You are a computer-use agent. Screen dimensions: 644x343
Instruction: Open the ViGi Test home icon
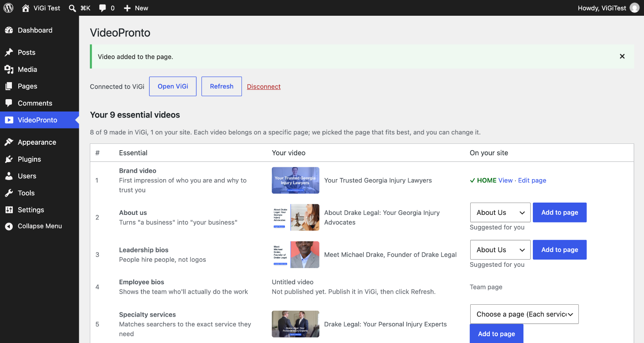(26, 8)
